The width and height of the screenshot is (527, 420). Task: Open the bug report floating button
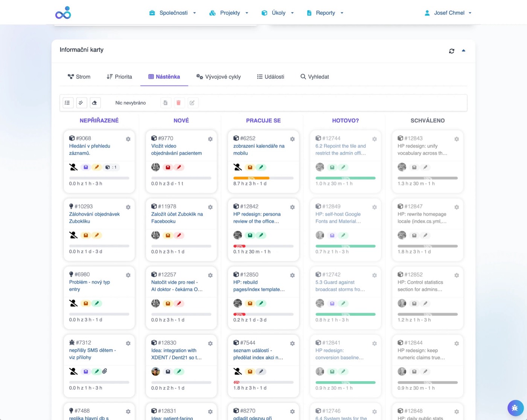(515, 408)
